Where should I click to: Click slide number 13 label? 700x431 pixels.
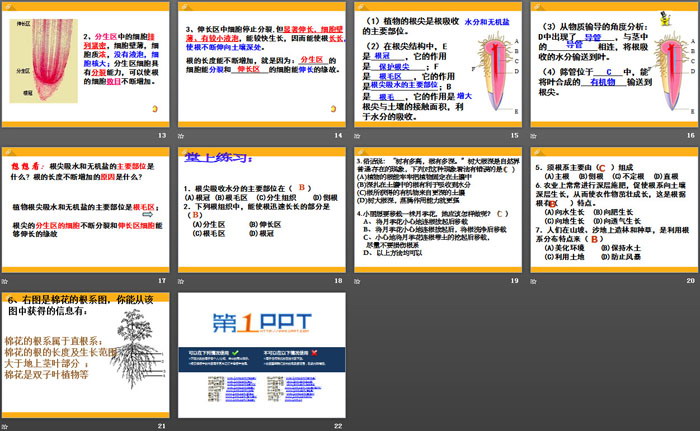coord(162,135)
